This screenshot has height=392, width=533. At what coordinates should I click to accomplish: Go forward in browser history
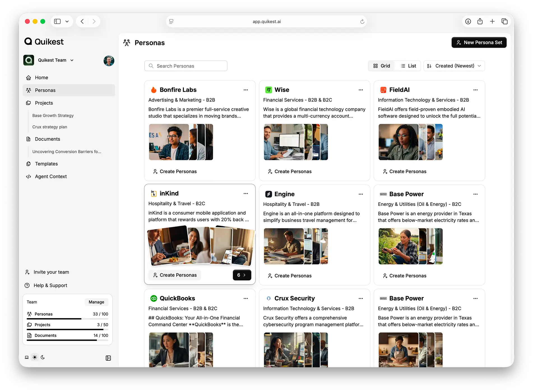94,21
